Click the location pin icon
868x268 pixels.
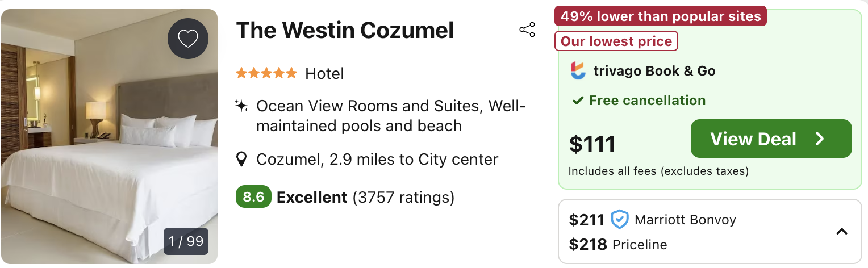241,160
